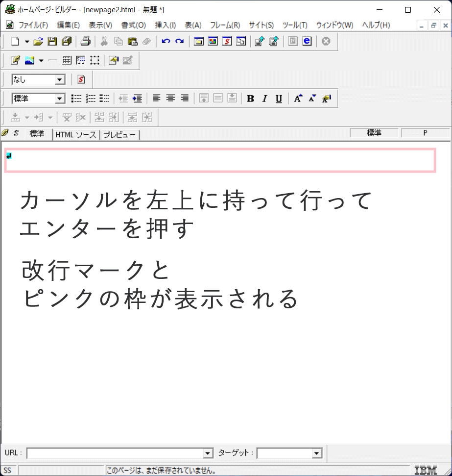Click in the URL input field
The image size is (452, 476).
click(x=115, y=453)
